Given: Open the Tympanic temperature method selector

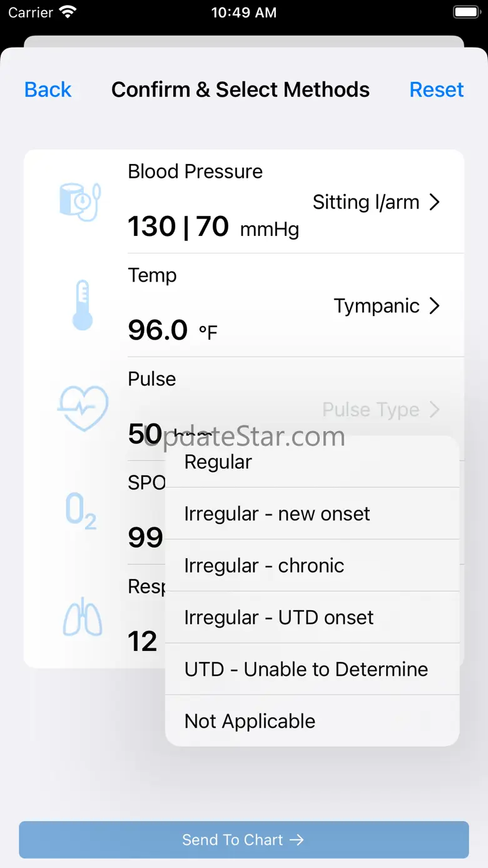Looking at the screenshot, I should coord(387,306).
